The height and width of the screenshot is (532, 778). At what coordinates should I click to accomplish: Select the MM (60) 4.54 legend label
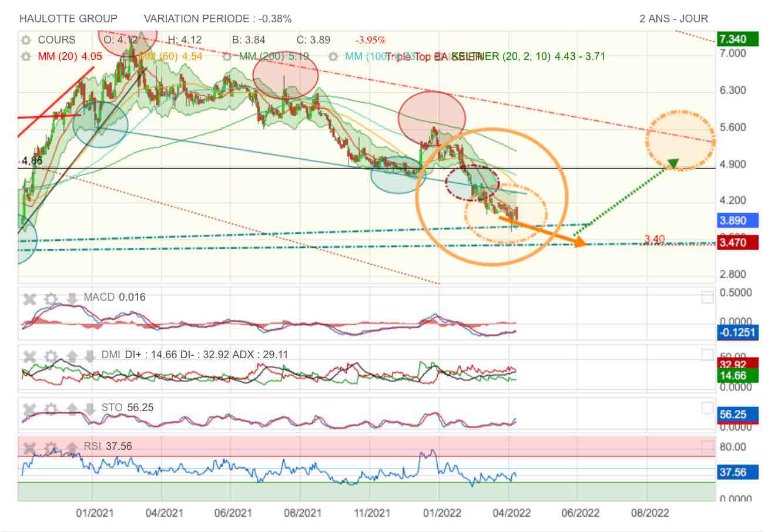(x=172, y=56)
